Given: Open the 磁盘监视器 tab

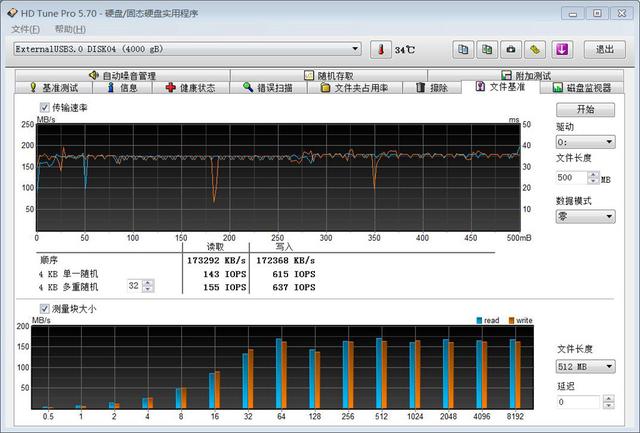Looking at the screenshot, I should (582, 88).
